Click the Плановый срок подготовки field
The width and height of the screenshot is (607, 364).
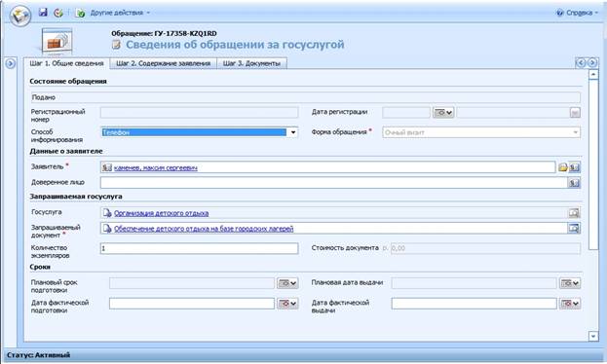coord(192,283)
